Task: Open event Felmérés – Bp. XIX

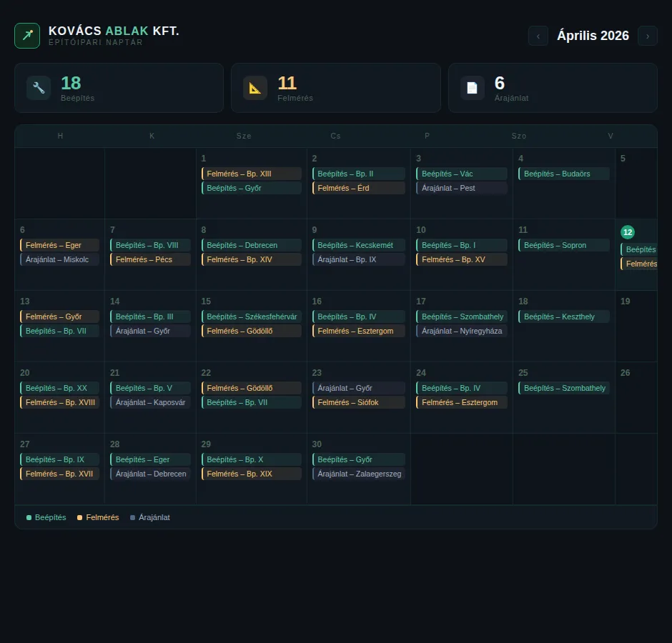Action: 252,474
